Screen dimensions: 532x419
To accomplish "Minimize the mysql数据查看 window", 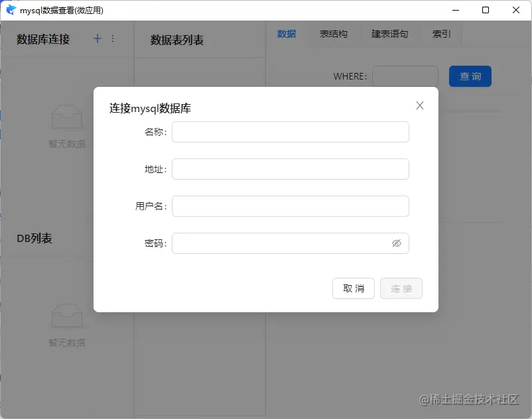I will click(x=456, y=10).
